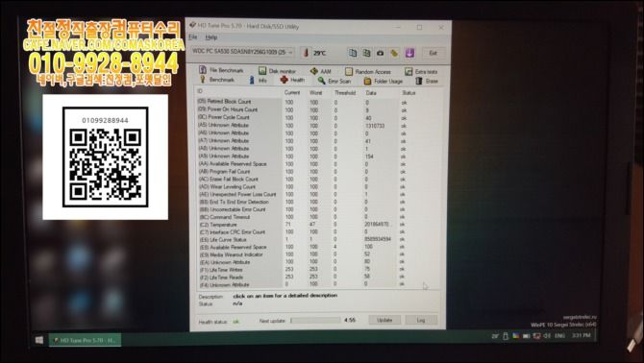Viewport: 644px width, 363px height.
Task: Switch to the Disk monitor tab
Action: click(277, 71)
